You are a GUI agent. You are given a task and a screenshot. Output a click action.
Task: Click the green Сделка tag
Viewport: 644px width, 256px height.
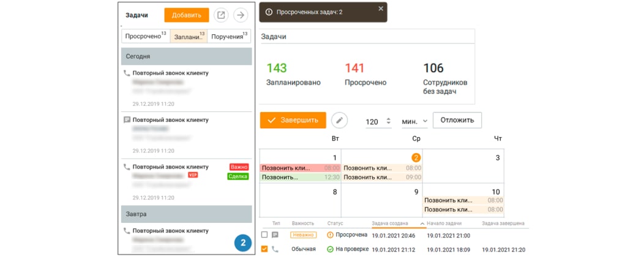238,176
